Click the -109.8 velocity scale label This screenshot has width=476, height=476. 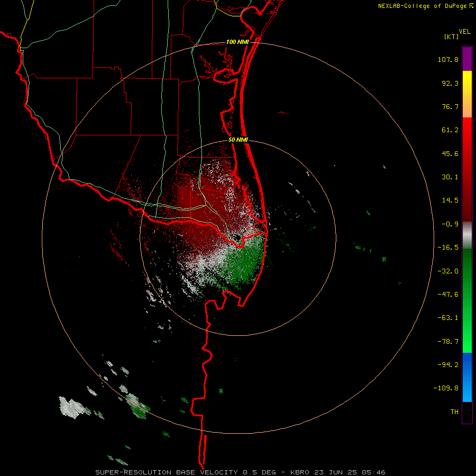tap(446, 388)
